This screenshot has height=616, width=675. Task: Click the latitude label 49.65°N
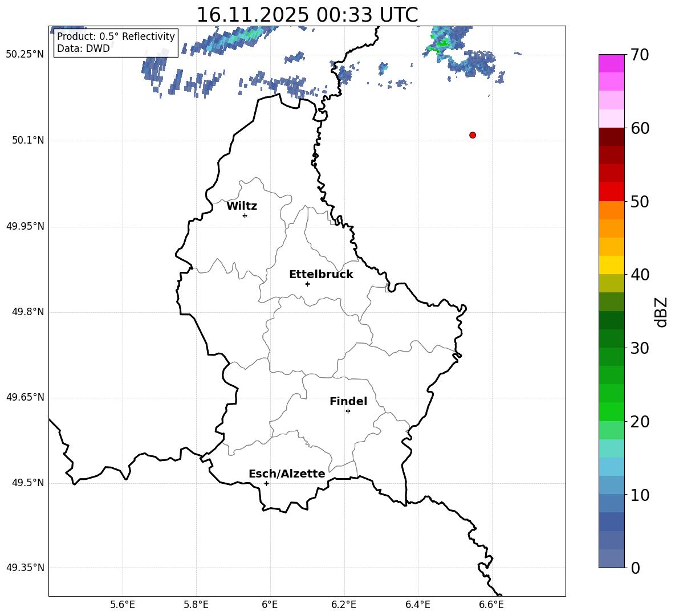pos(25,397)
